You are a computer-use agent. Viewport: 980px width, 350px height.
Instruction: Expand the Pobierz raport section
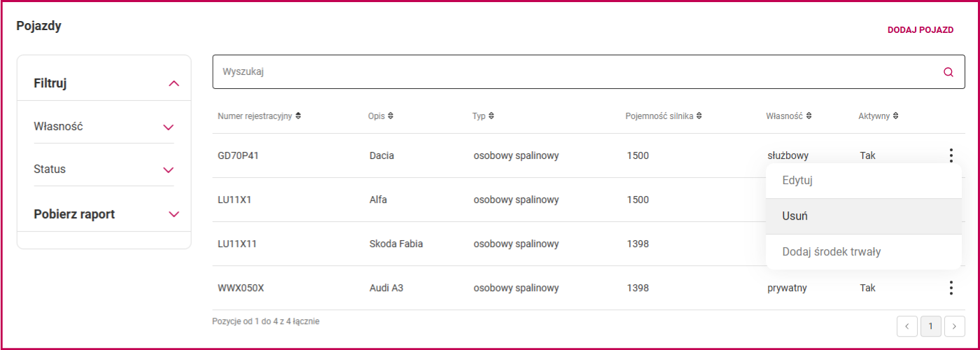click(x=174, y=214)
